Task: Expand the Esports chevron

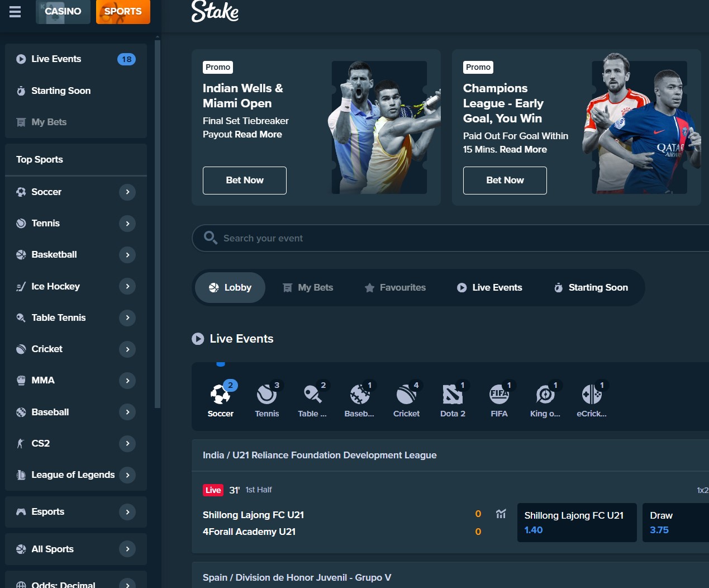Action: click(127, 511)
